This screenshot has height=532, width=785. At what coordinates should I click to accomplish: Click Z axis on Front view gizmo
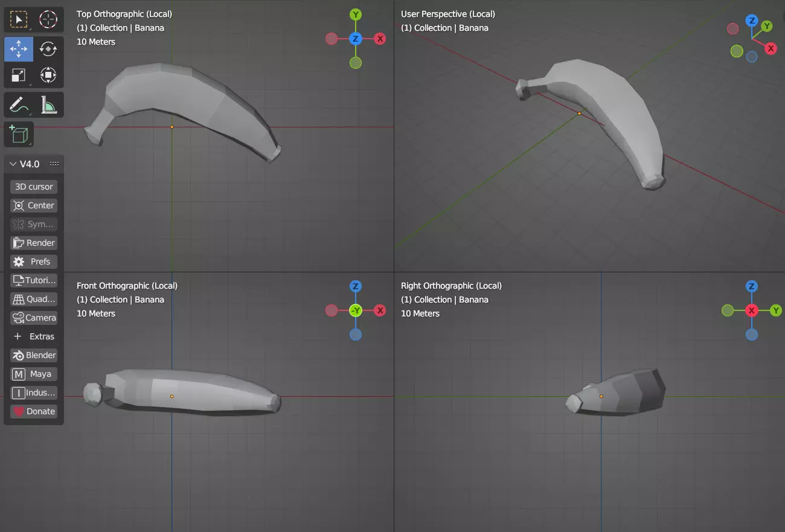click(x=356, y=286)
